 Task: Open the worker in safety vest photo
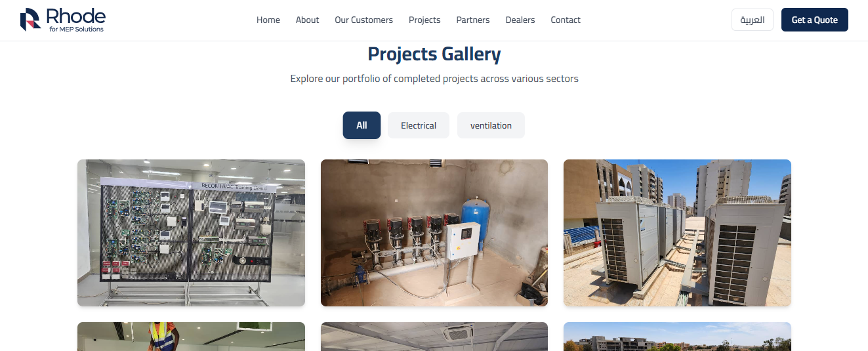tap(191, 337)
